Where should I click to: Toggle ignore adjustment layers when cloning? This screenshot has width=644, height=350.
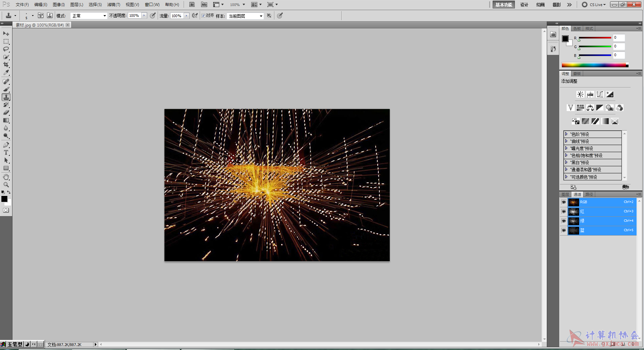(269, 15)
